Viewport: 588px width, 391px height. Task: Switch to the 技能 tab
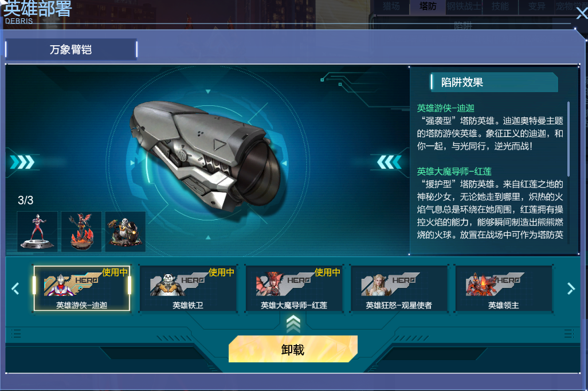coord(500,6)
